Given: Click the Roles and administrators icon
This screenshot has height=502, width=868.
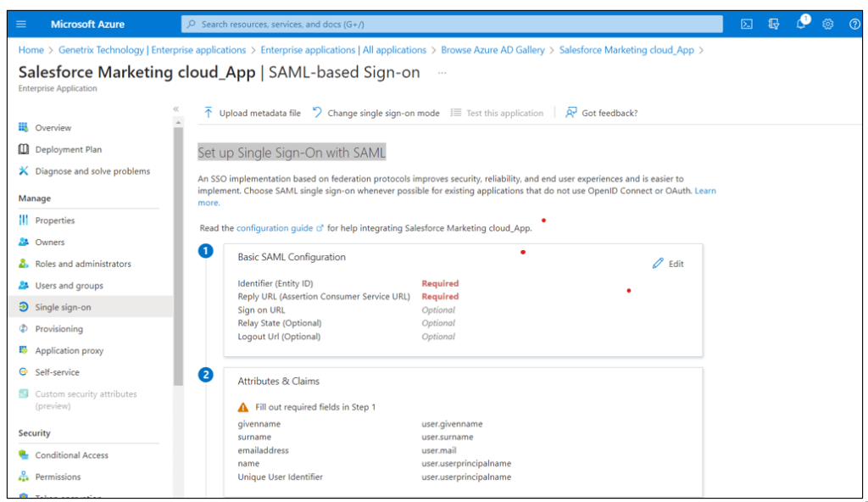Looking at the screenshot, I should (23, 263).
